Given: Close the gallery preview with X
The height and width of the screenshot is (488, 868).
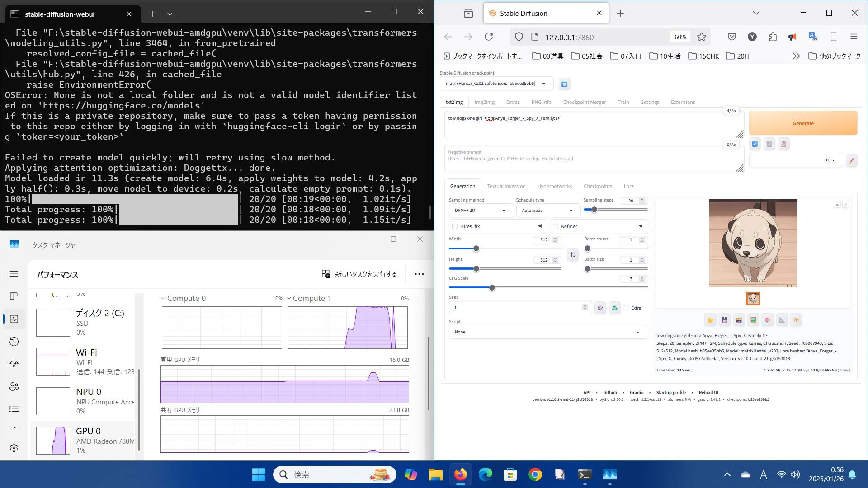Looking at the screenshot, I should pyautogui.click(x=846, y=204).
